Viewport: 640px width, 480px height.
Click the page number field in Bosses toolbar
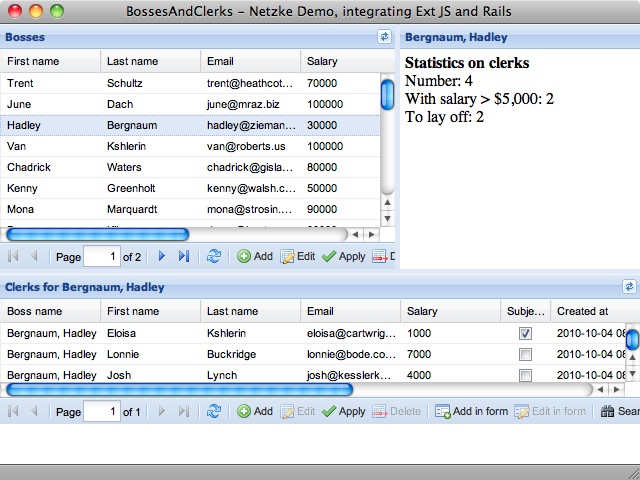tap(101, 257)
